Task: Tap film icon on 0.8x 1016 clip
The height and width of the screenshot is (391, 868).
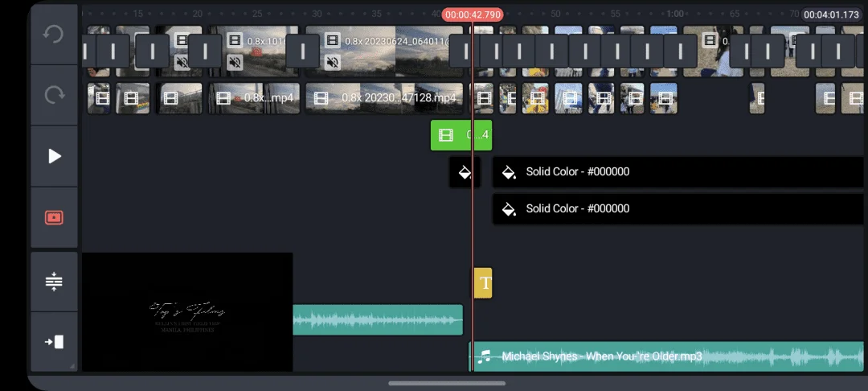Action: 235,40
